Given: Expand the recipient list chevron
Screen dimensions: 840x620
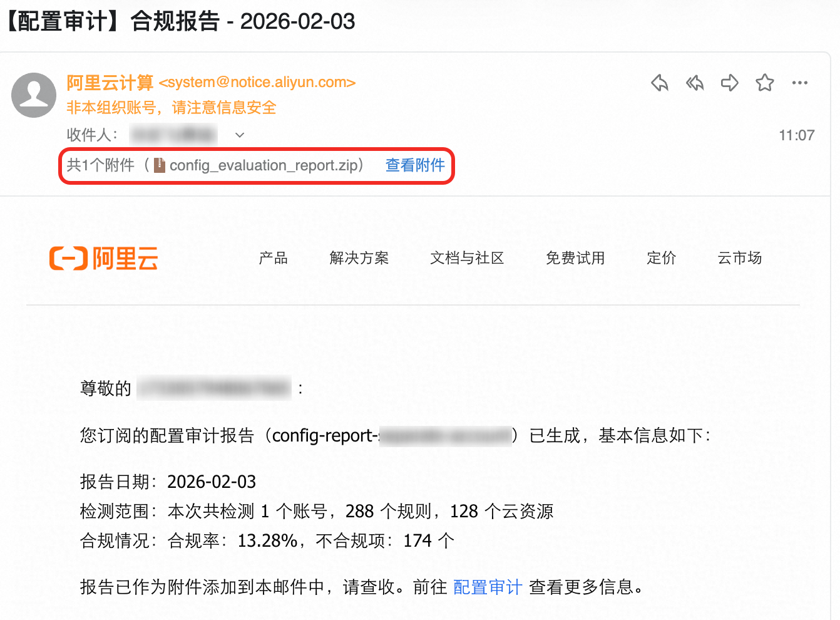Looking at the screenshot, I should [x=239, y=135].
